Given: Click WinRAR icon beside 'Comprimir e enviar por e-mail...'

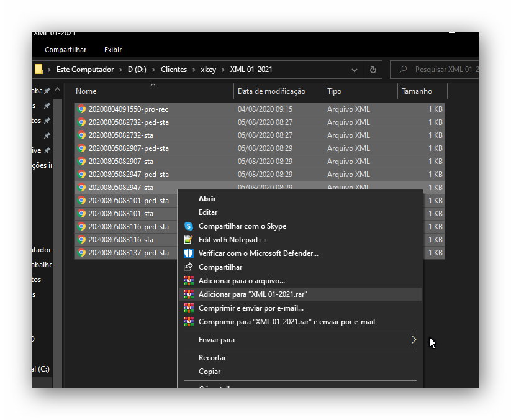Looking at the screenshot, I should tap(188, 308).
